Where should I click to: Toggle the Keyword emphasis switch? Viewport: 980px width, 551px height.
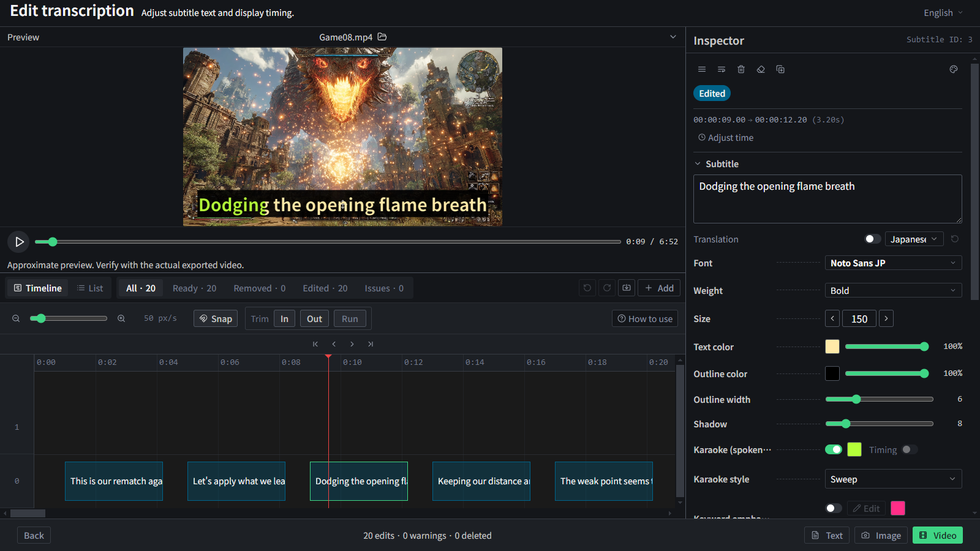834,508
